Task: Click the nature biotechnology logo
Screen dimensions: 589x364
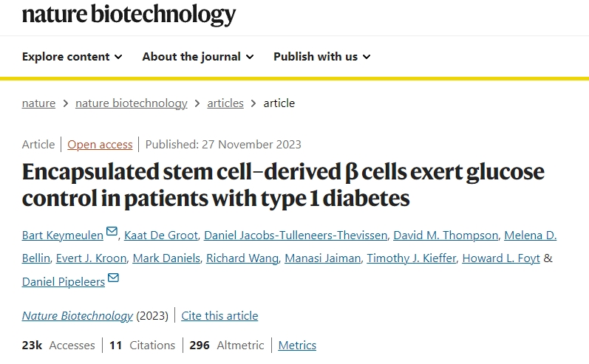Action: 129,13
